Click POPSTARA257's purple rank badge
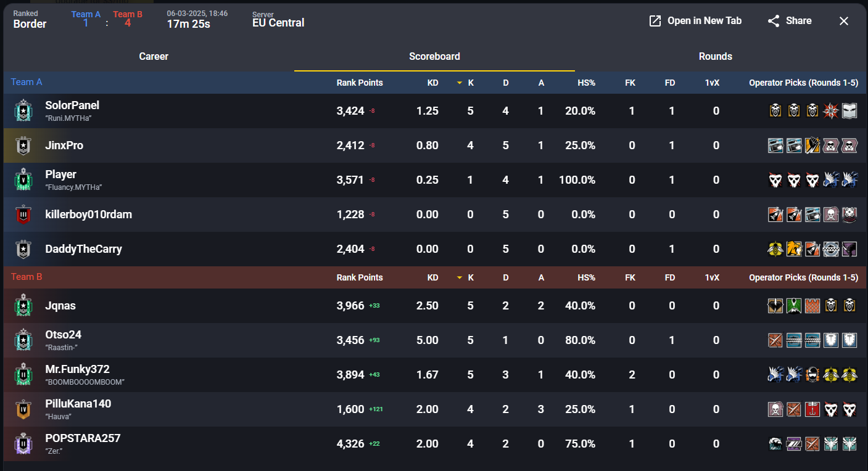This screenshot has width=868, height=471. point(23,444)
